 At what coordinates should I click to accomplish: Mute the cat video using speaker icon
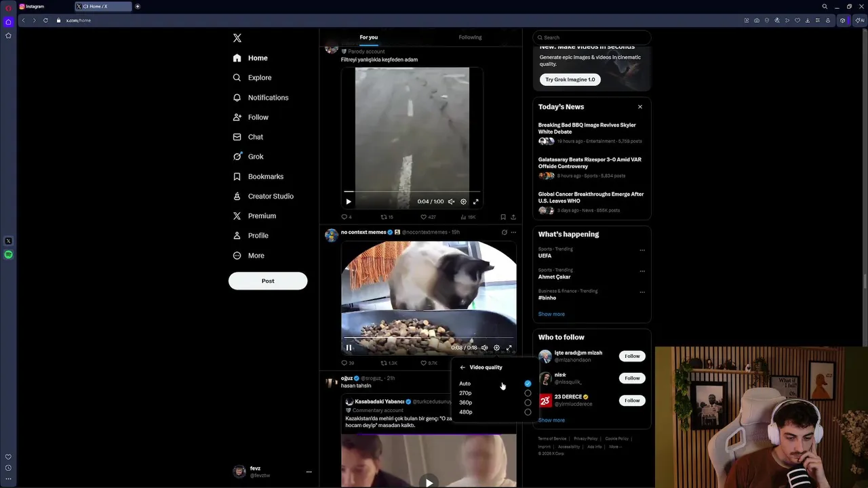[x=484, y=348]
